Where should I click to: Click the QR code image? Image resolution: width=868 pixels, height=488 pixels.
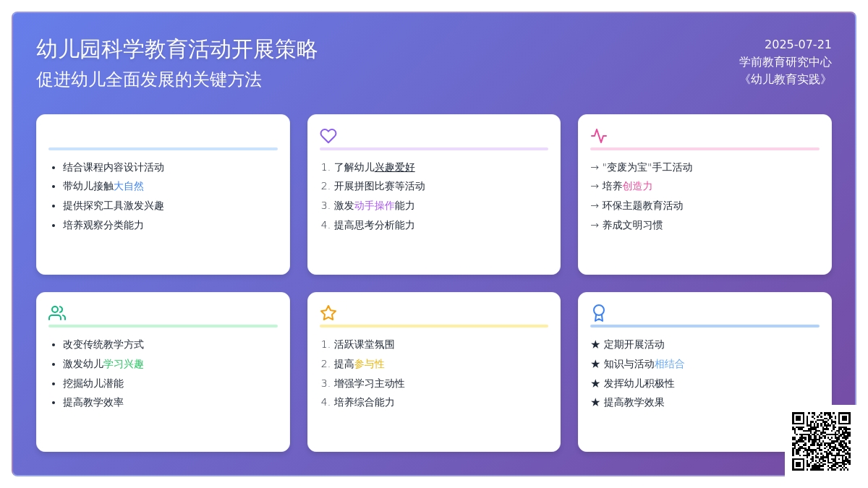point(821,441)
